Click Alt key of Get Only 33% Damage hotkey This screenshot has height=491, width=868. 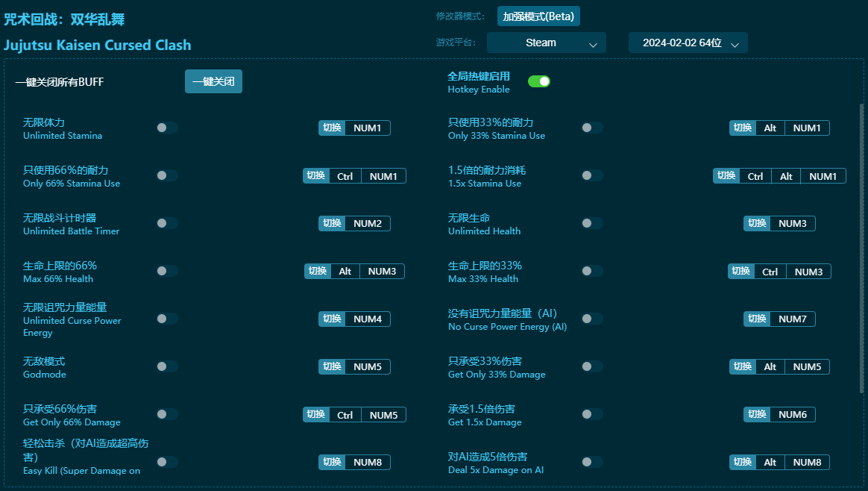click(770, 366)
